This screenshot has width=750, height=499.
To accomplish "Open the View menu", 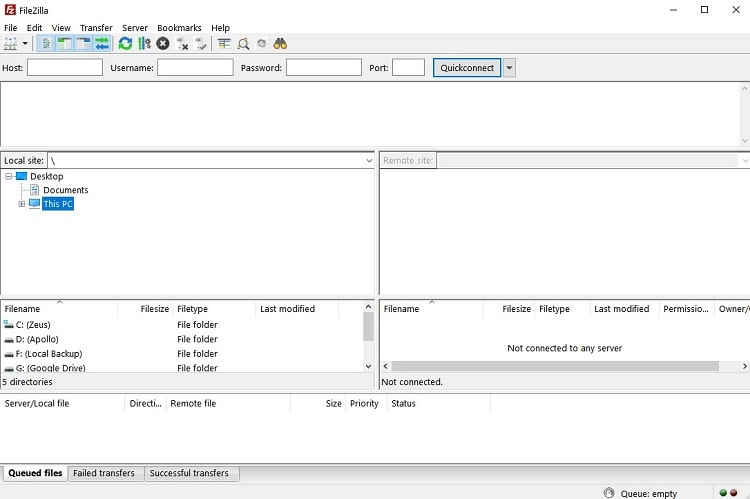I will click(61, 28).
